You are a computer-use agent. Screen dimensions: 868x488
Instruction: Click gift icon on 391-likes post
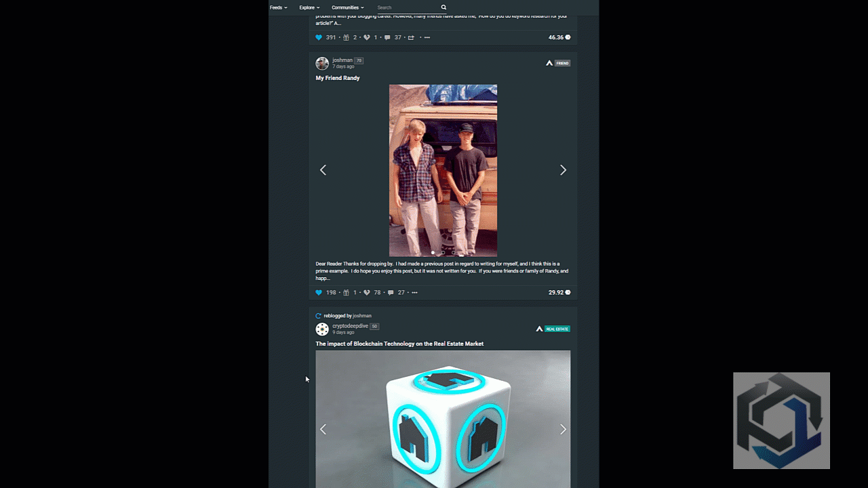click(346, 37)
